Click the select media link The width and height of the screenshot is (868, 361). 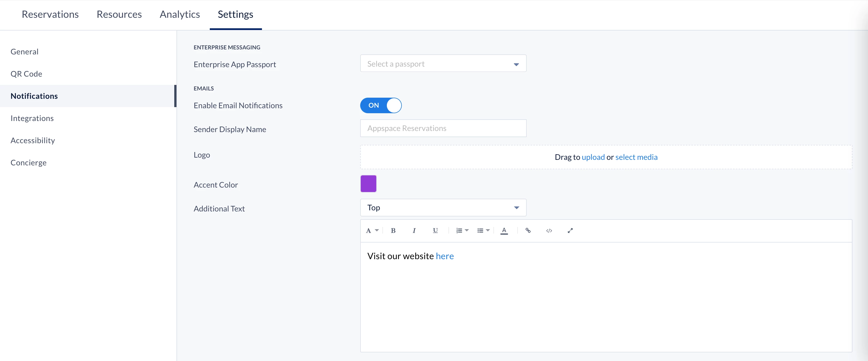(636, 157)
